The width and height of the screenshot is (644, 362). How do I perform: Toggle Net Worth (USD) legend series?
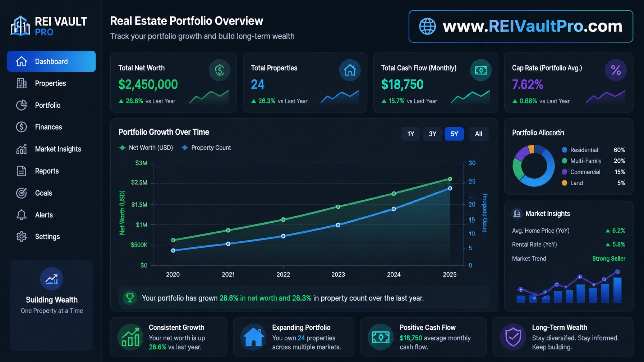click(x=146, y=148)
